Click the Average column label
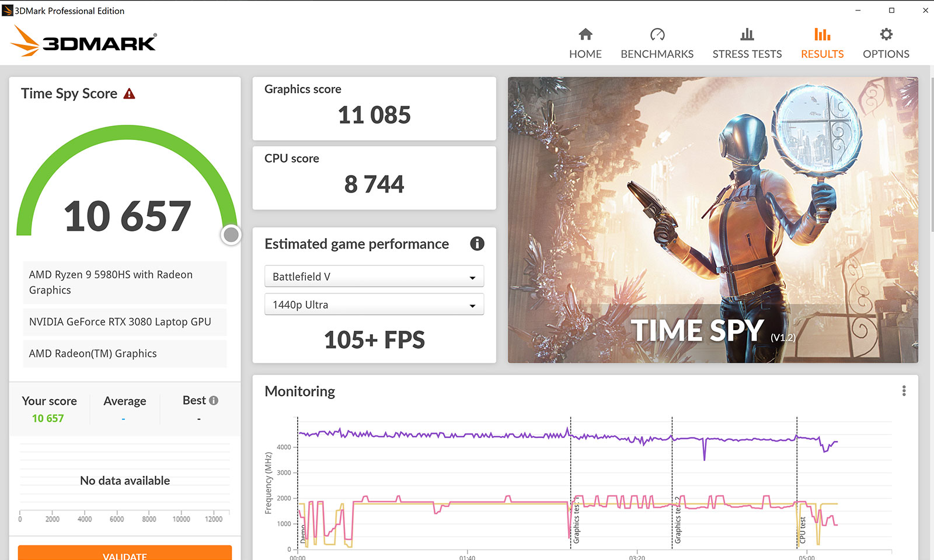Image resolution: width=934 pixels, height=560 pixels. (125, 401)
